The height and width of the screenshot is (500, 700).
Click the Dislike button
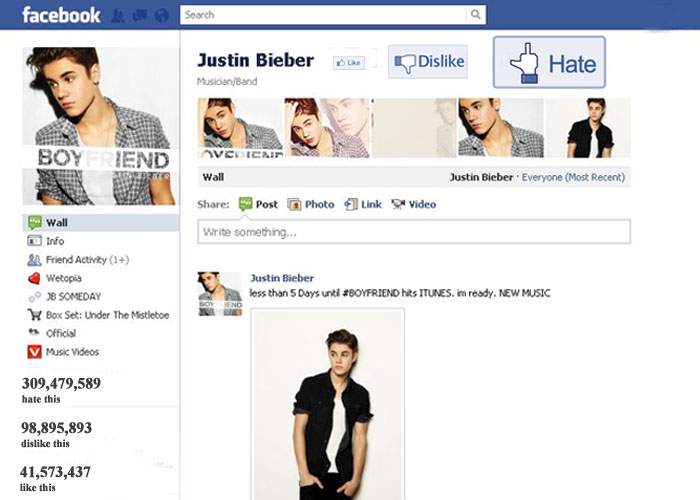[428, 62]
